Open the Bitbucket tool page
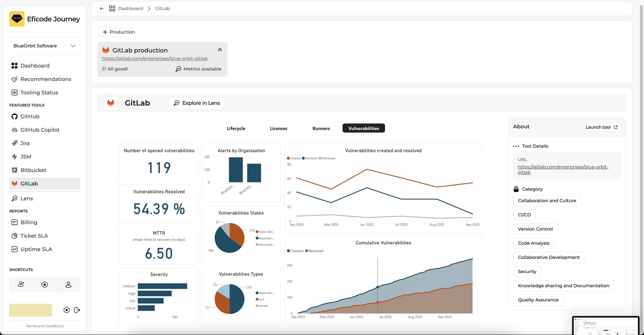 (x=33, y=170)
